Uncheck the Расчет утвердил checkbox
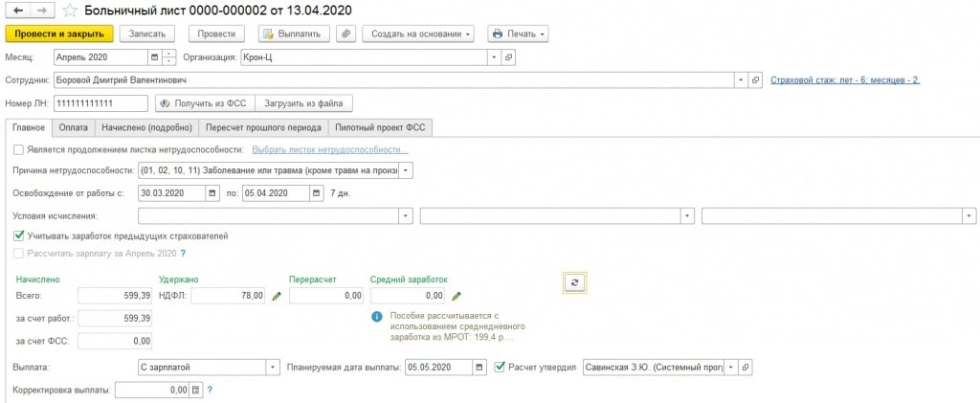 click(499, 367)
